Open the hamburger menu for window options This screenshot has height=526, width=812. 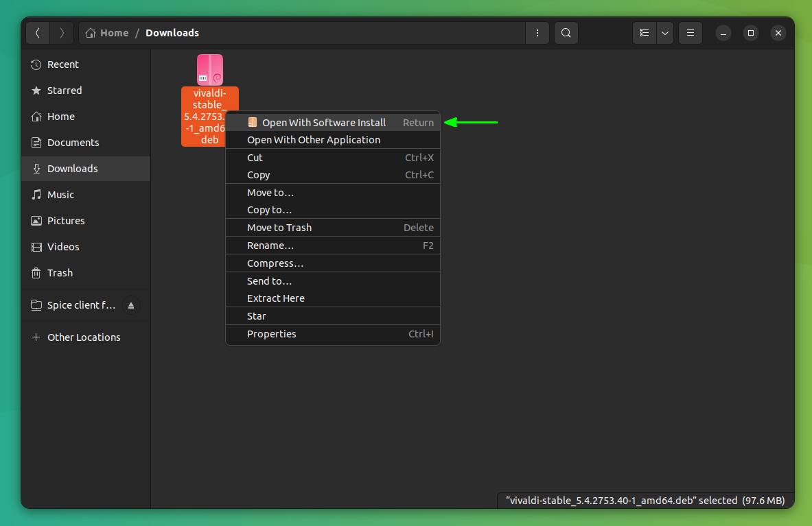(690, 32)
